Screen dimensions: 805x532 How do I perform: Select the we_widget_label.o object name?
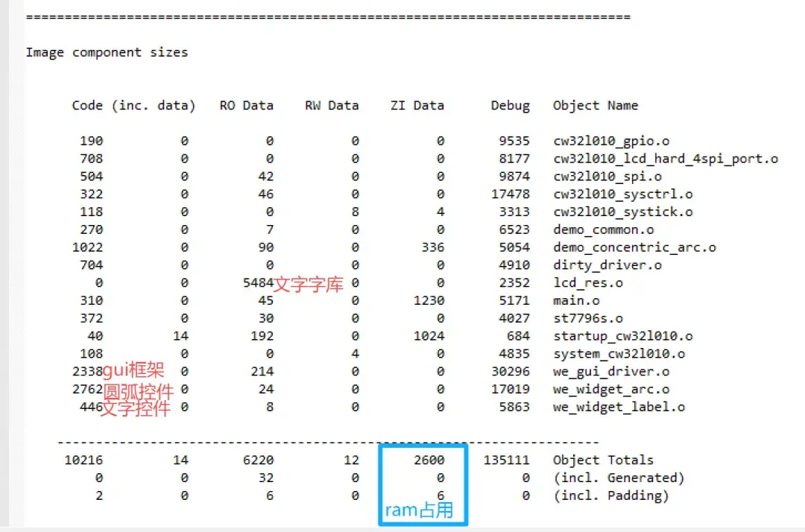tap(619, 407)
